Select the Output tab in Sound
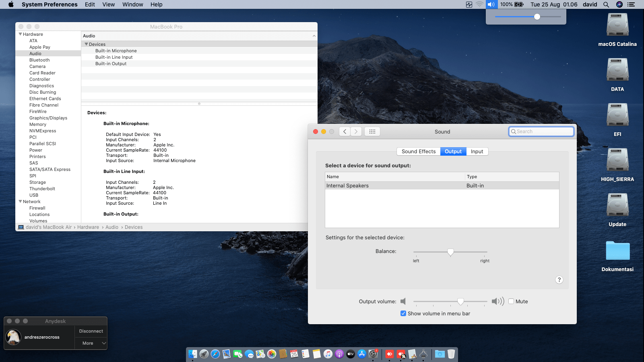The image size is (644, 362). [x=453, y=151]
